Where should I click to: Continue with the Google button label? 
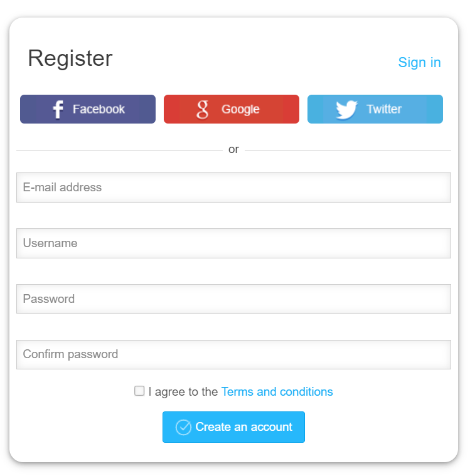tap(240, 110)
